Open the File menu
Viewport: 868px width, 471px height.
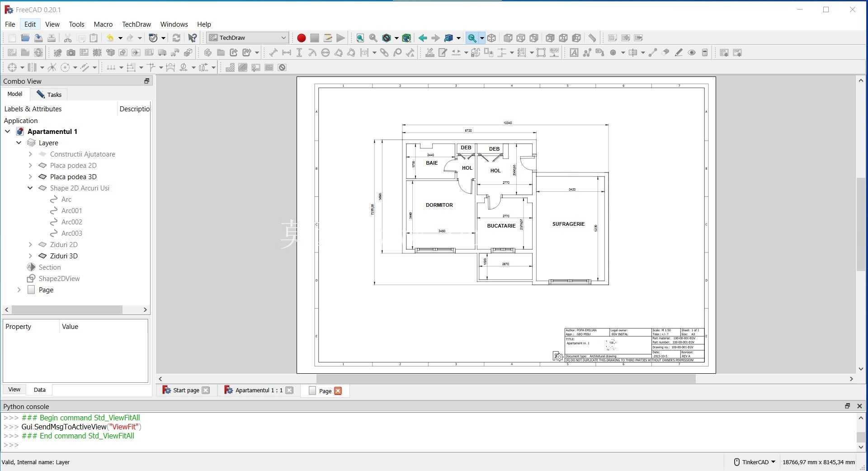click(x=10, y=24)
